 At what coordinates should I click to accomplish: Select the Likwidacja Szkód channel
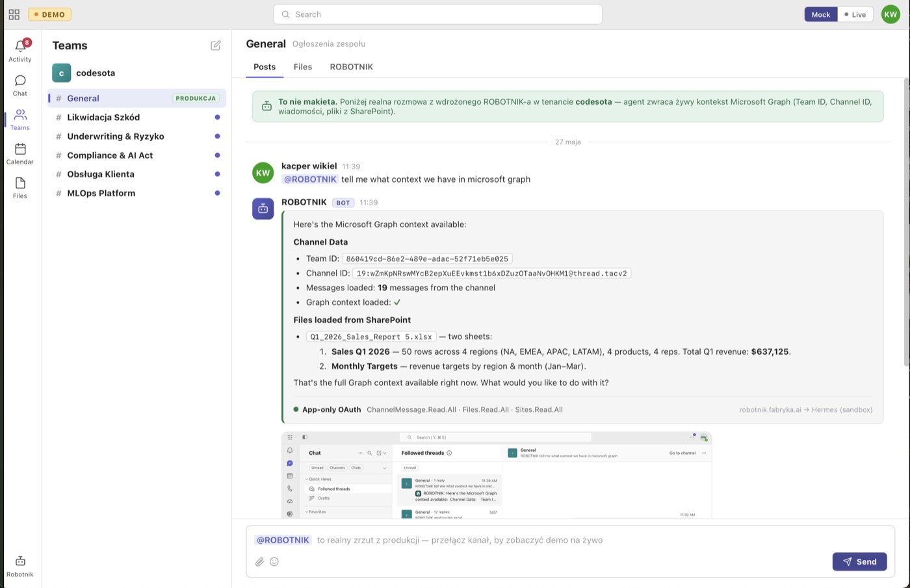click(136, 118)
